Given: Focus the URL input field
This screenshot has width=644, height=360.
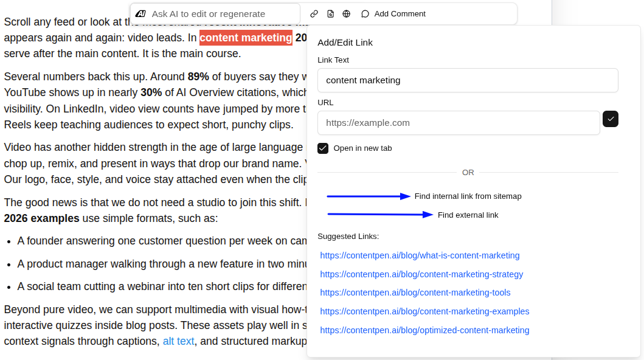Looking at the screenshot, I should tap(459, 122).
